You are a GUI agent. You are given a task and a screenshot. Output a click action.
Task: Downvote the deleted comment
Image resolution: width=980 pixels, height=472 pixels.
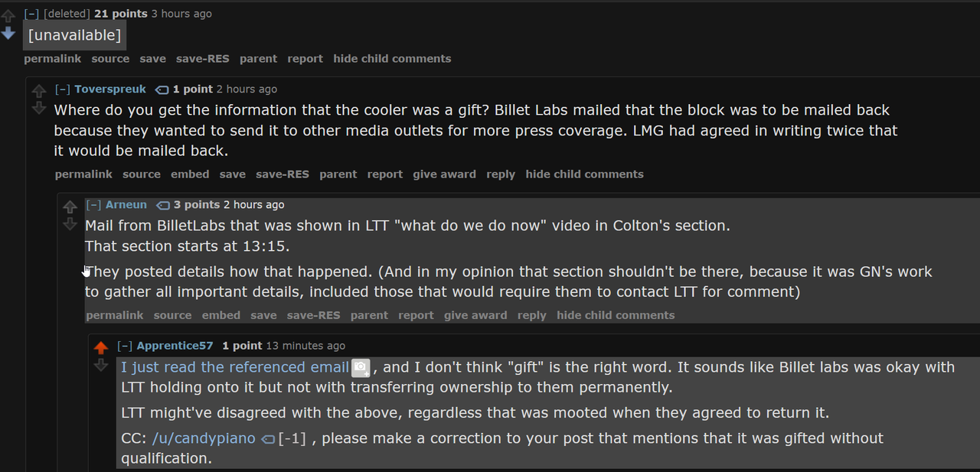pos(8,33)
